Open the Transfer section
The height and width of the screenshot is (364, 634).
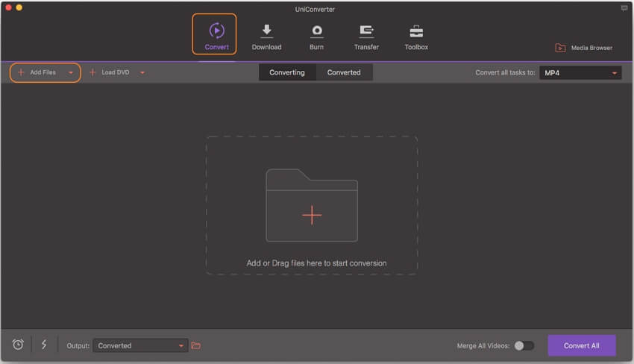(366, 37)
